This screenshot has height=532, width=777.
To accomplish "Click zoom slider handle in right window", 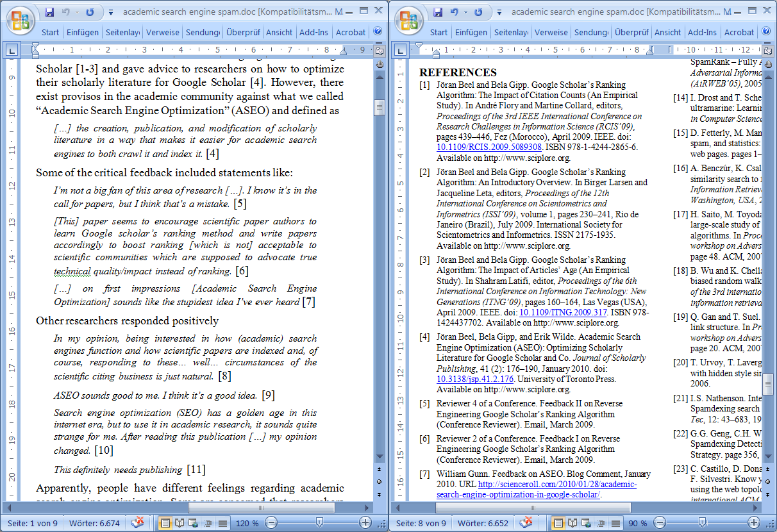I will pos(703,523).
